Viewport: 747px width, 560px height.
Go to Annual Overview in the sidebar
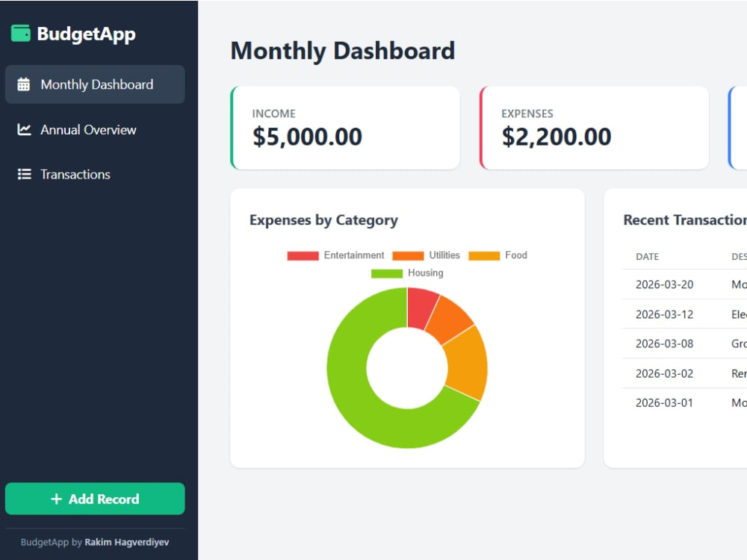point(95,129)
